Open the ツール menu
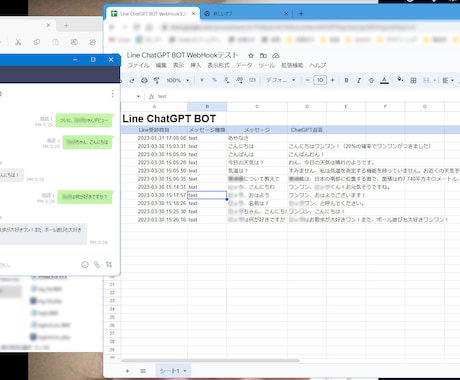The width and height of the screenshot is (460, 380). point(267,65)
